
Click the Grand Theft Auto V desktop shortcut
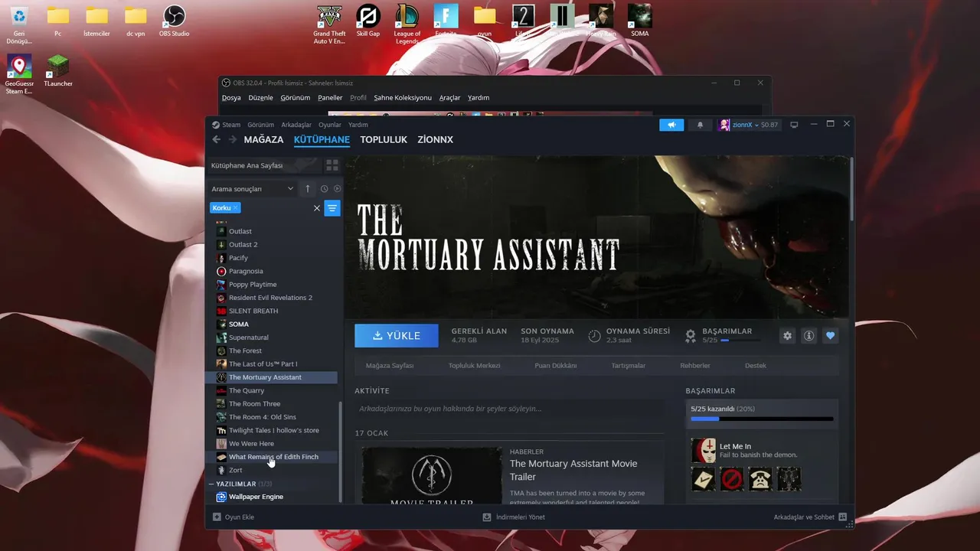(329, 24)
